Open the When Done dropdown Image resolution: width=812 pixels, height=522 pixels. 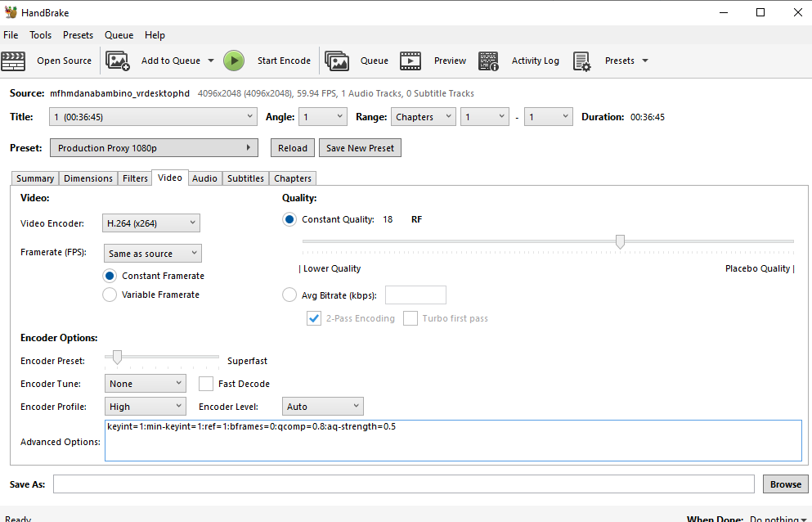pos(778,519)
